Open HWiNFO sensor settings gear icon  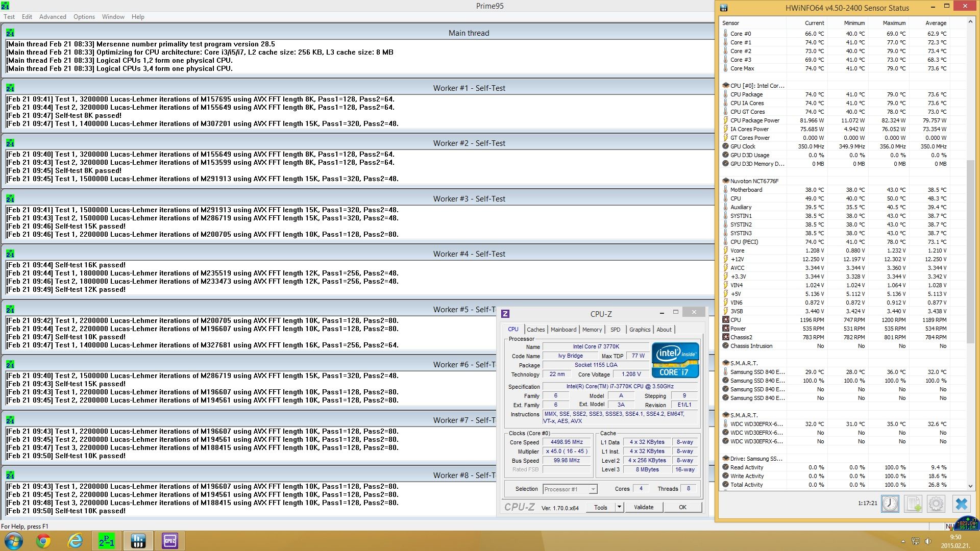click(x=936, y=504)
